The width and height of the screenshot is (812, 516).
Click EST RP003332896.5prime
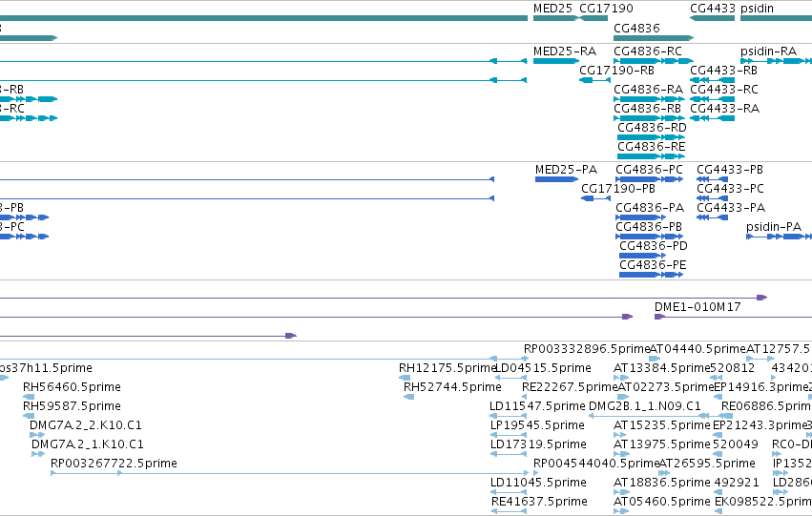click(x=587, y=349)
